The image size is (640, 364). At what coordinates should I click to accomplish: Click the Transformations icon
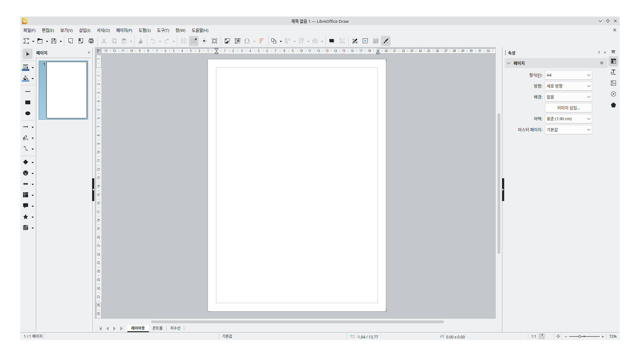coord(274,41)
